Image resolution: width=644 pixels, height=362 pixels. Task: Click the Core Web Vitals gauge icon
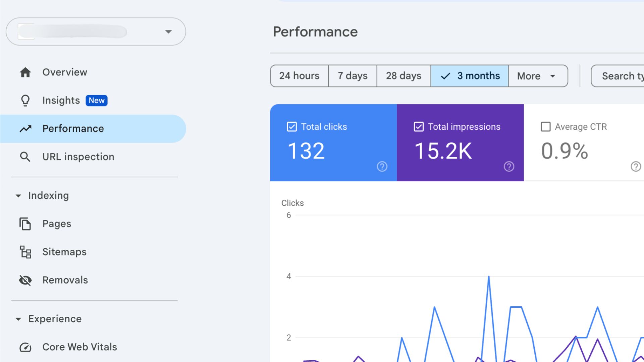(x=25, y=347)
